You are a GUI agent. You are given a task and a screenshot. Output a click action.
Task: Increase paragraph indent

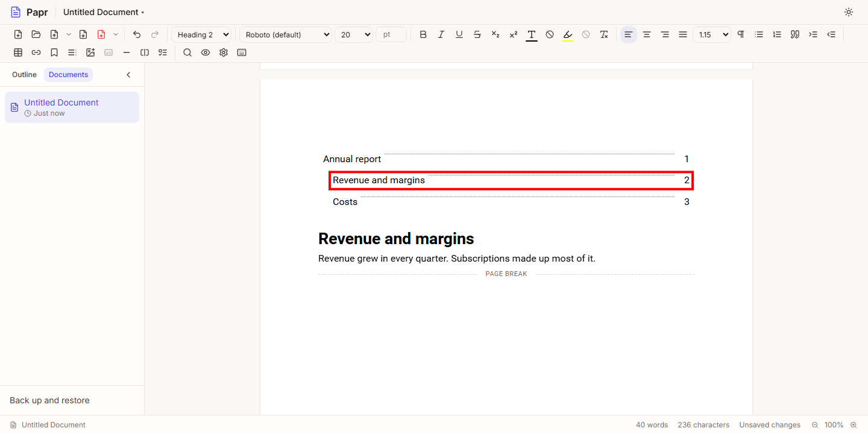click(x=813, y=34)
